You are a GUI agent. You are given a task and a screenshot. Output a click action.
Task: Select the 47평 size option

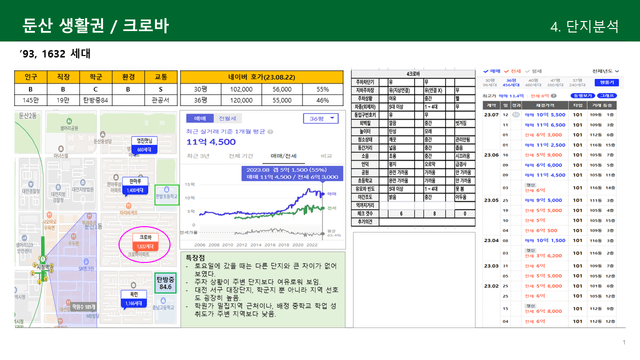(555, 82)
